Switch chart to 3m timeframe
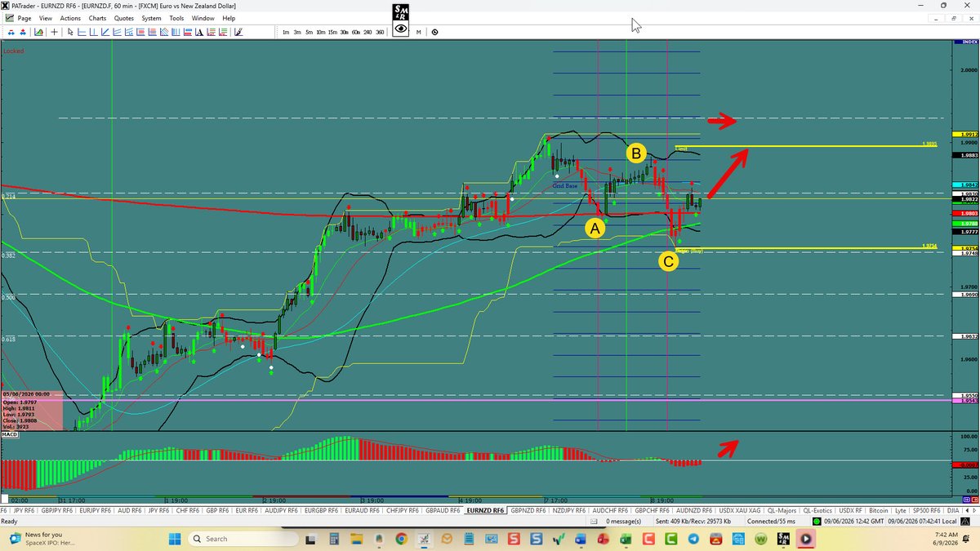The width and height of the screenshot is (980, 551). coord(297,32)
